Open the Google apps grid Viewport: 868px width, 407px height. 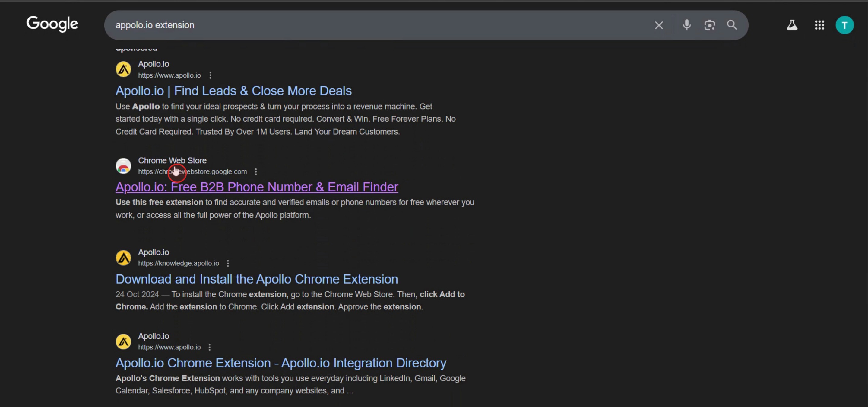(819, 25)
